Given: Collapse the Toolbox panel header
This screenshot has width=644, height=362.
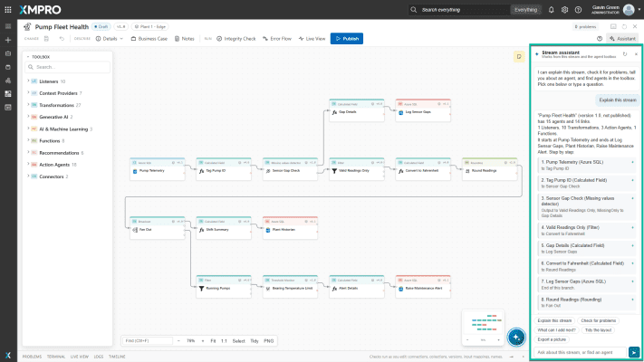Looking at the screenshot, I should pyautogui.click(x=38, y=57).
